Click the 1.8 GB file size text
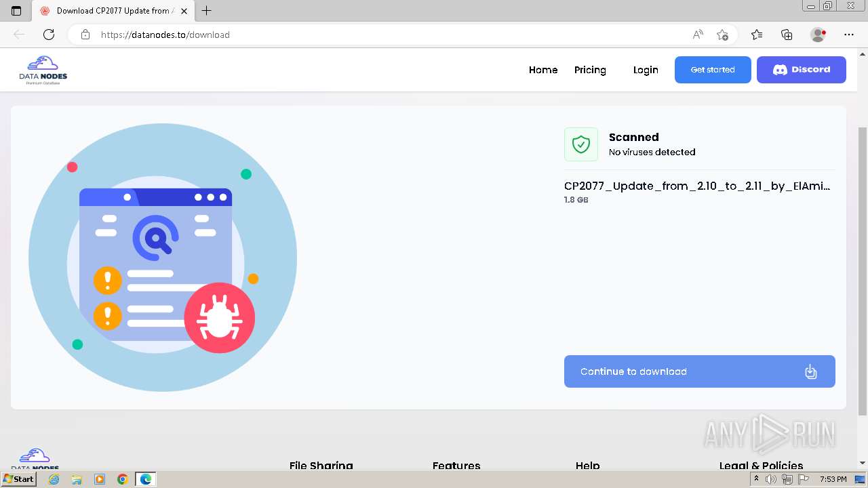The height and width of the screenshot is (488, 868). [576, 200]
